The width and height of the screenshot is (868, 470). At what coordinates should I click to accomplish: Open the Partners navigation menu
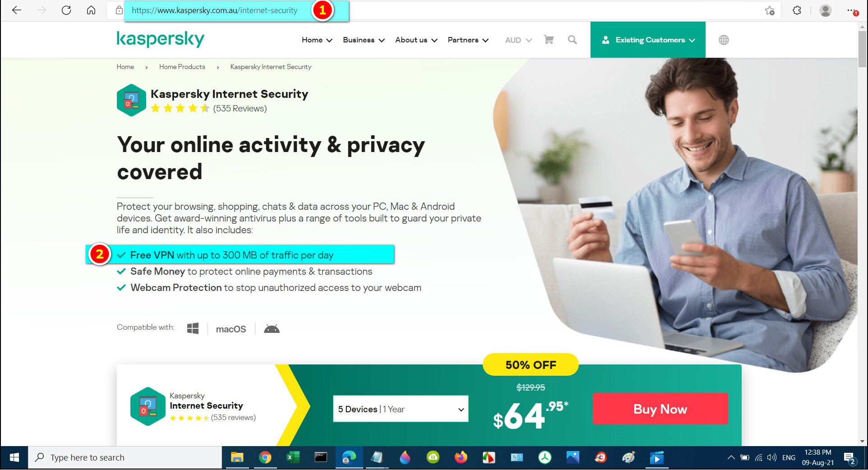tap(468, 40)
